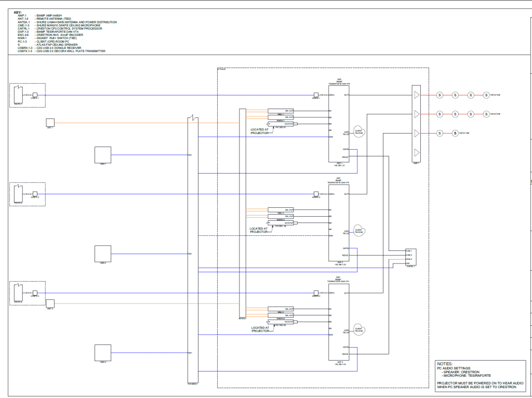
Task: Select the USBRX.1 dongle receiver square
Action: 316,95
